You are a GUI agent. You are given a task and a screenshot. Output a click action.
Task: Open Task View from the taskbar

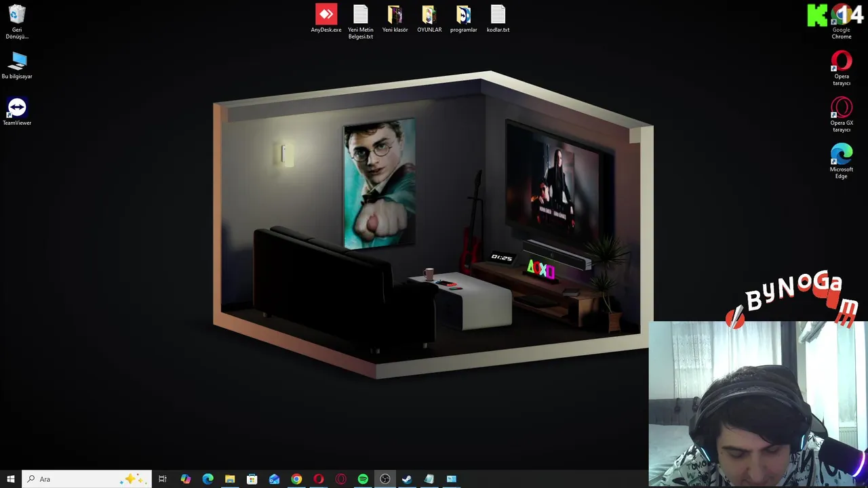pos(163,479)
